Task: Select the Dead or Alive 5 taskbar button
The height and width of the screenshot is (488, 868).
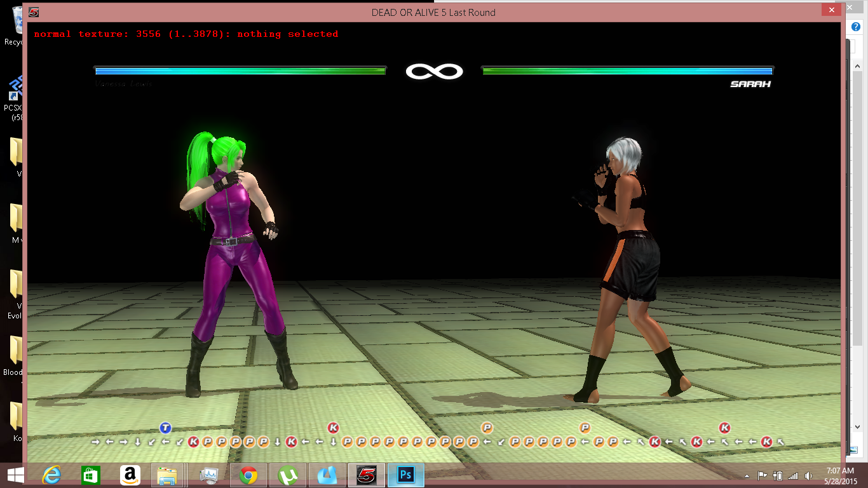Action: (366, 475)
